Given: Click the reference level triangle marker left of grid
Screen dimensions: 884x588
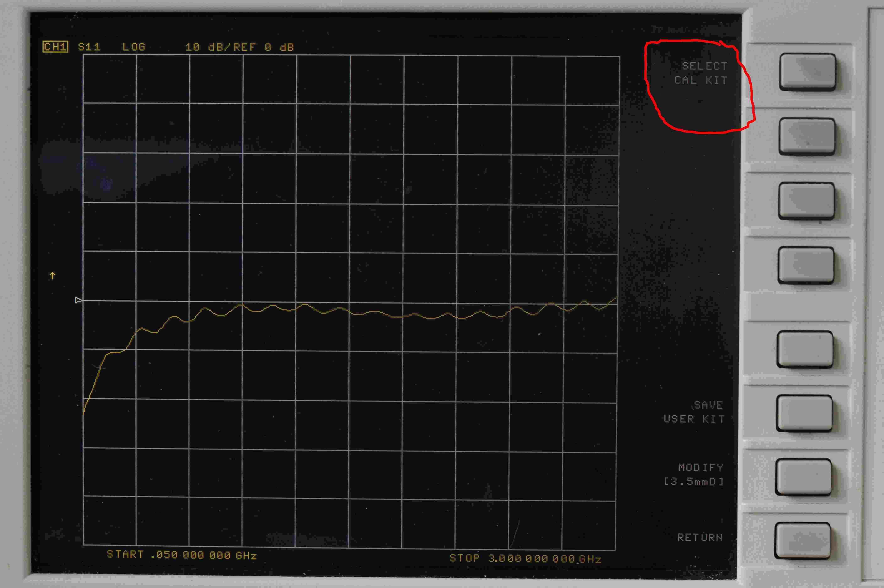Looking at the screenshot, I should pos(78,300).
